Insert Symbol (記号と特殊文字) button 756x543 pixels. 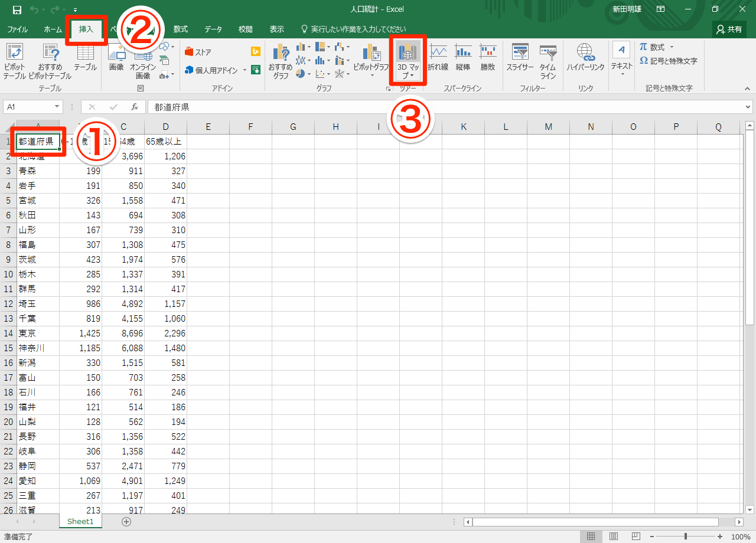click(x=669, y=61)
